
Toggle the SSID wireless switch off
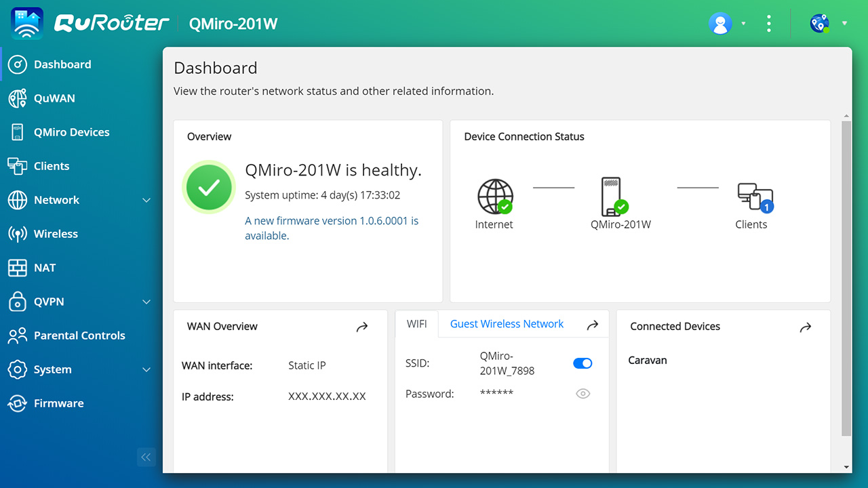point(582,363)
